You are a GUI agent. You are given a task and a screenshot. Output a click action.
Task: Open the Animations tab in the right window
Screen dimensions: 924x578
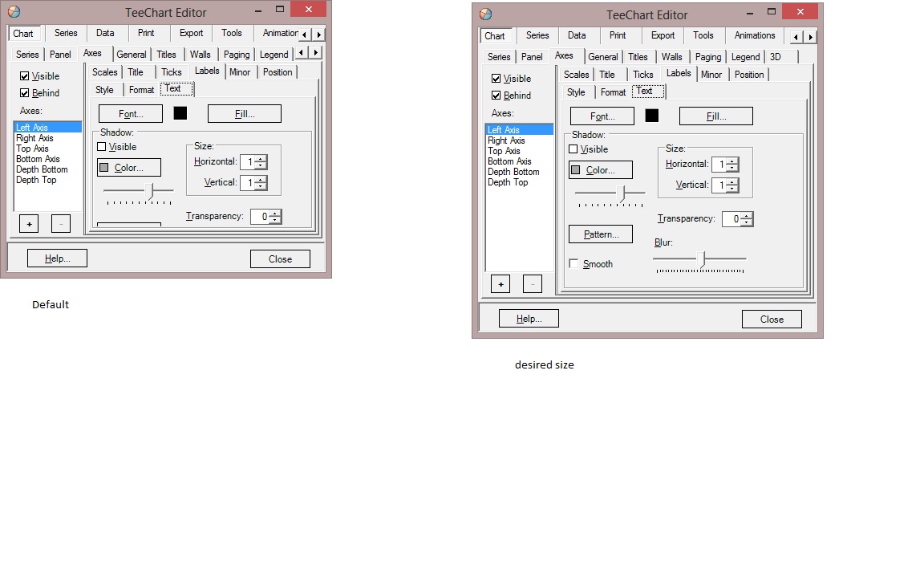click(755, 35)
